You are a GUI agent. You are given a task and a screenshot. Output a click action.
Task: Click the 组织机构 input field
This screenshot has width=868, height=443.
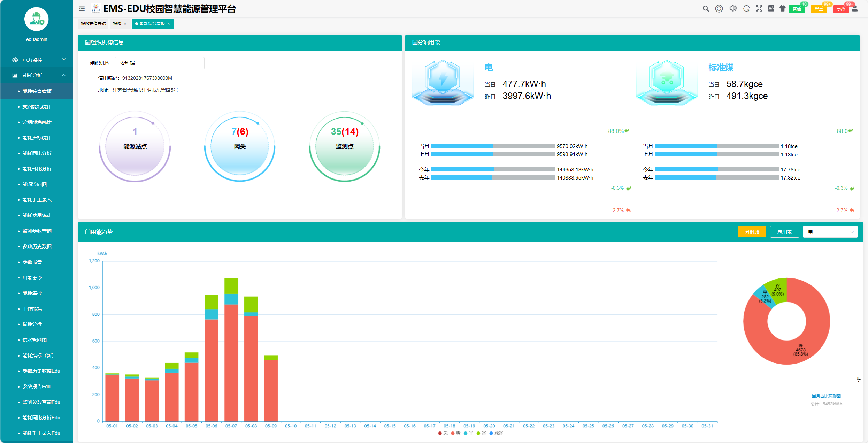(159, 63)
